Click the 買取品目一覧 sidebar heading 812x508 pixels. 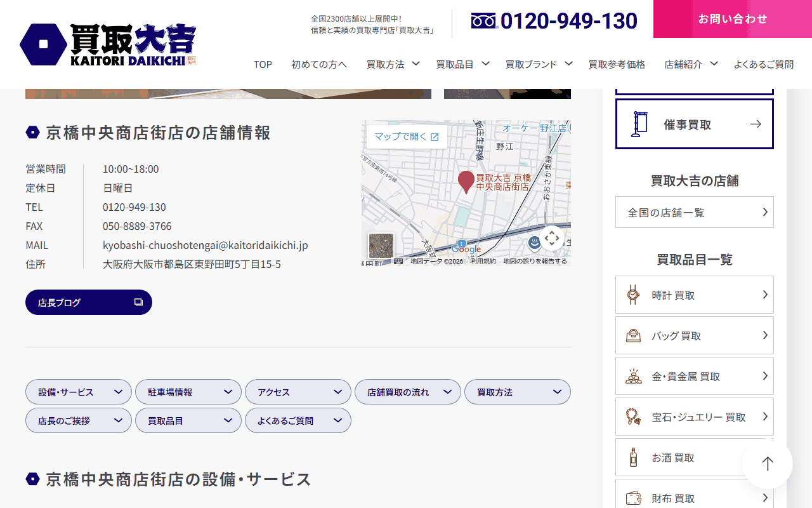pos(695,259)
